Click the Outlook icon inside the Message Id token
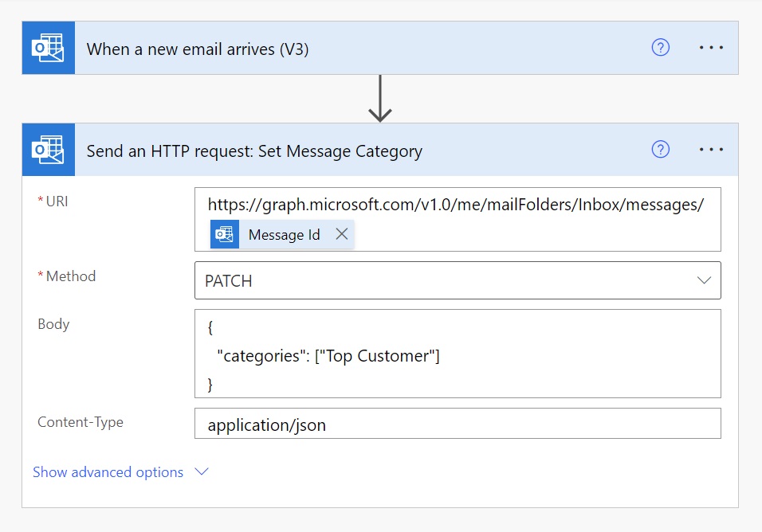762x532 pixels. pyautogui.click(x=224, y=234)
